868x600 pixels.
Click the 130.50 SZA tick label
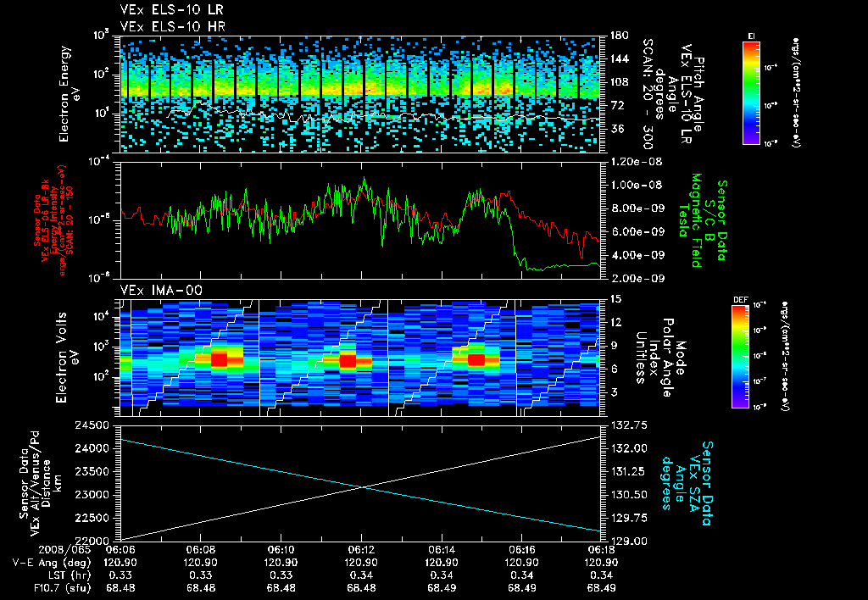point(628,496)
